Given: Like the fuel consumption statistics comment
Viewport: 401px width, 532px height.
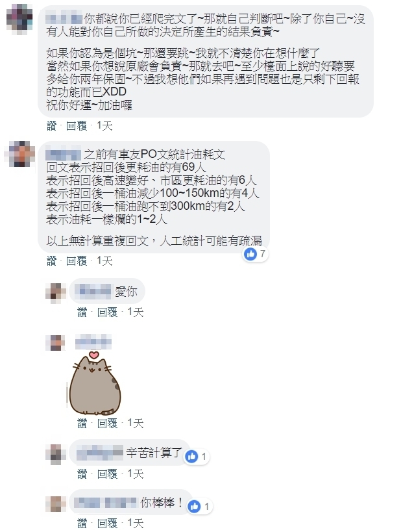Looking at the screenshot, I should pyautogui.click(x=52, y=261).
